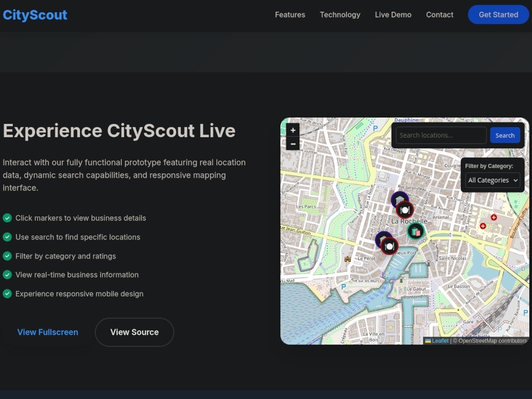Click 'View real-time business information' text

77,275
